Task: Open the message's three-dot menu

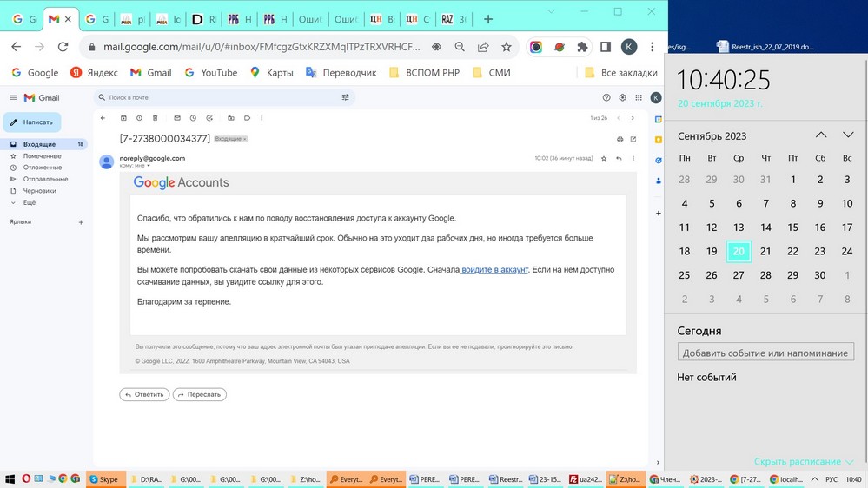Action: [633, 158]
